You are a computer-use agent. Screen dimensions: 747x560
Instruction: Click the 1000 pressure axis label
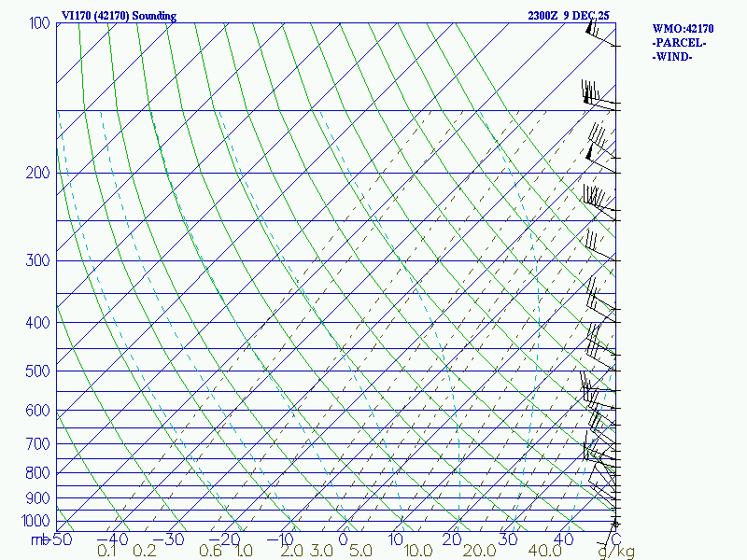[35, 521]
